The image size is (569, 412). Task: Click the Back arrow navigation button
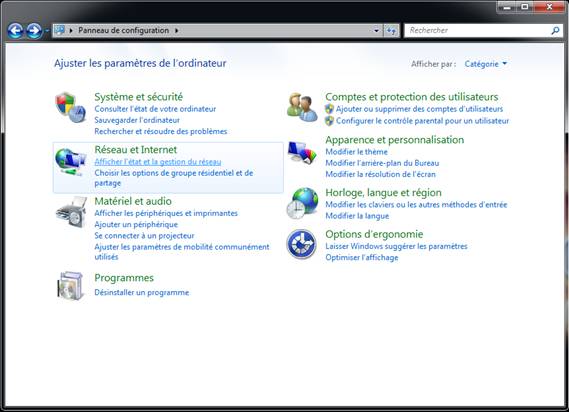pos(15,31)
